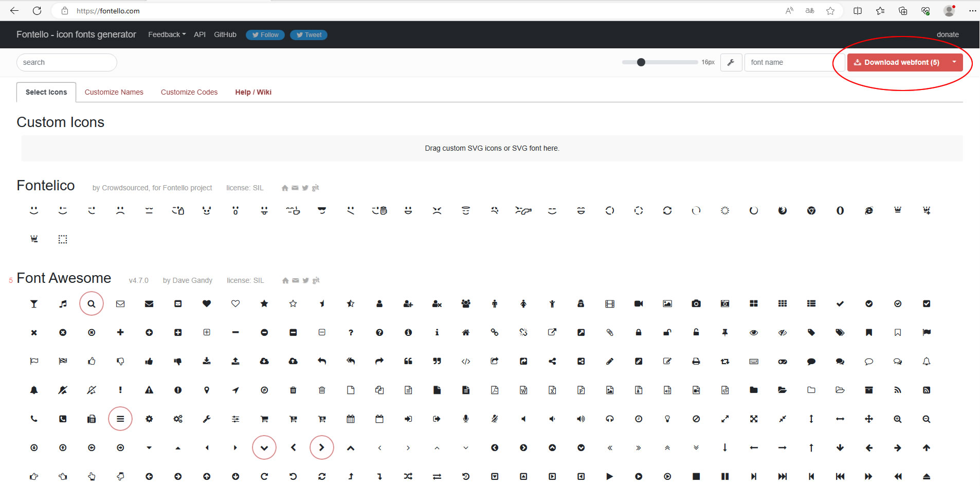Select the wrench icon in Font Awesome grid
This screenshot has width=980, height=486.
(x=207, y=419)
